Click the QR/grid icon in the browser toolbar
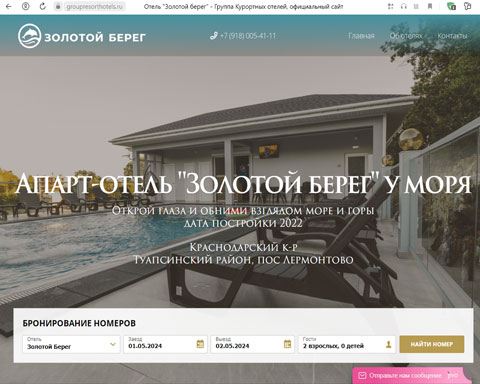The image size is (480, 384). pyautogui.click(x=391, y=6)
